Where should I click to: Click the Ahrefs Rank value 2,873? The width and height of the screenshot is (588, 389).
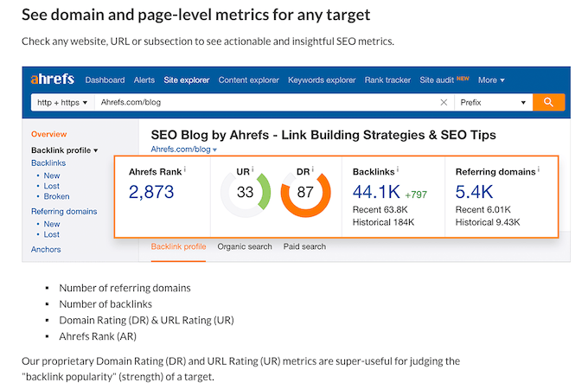[x=151, y=192]
